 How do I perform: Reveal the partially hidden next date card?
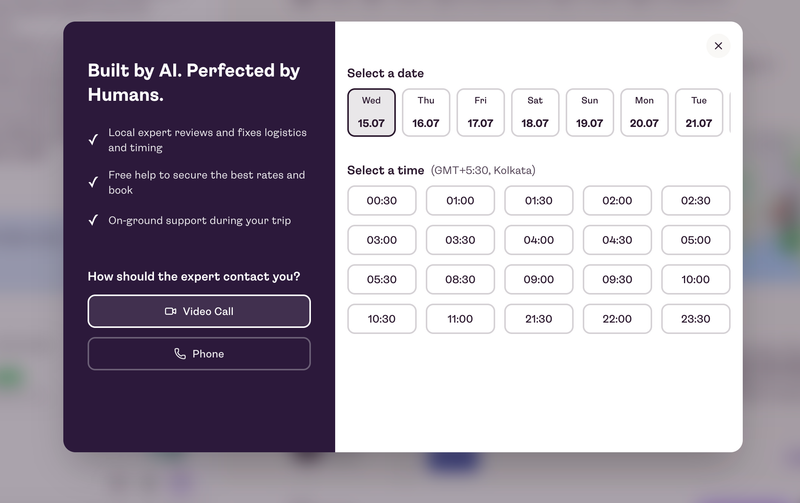coord(731,113)
